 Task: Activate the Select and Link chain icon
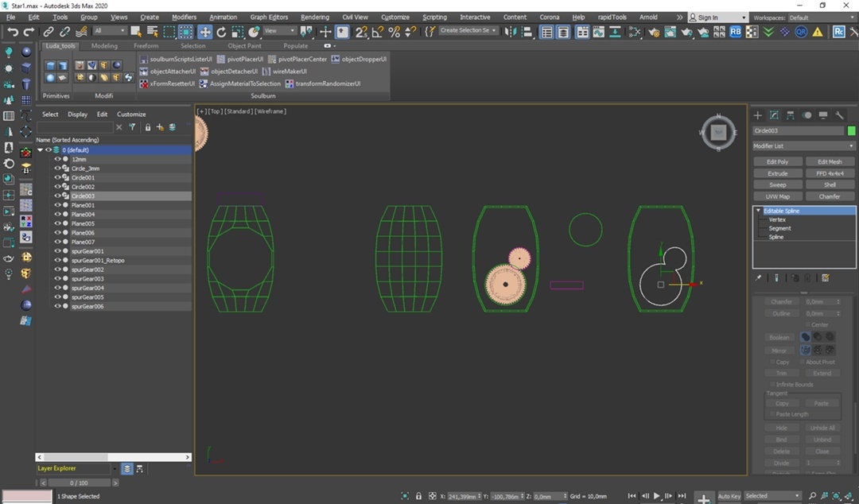coord(49,33)
